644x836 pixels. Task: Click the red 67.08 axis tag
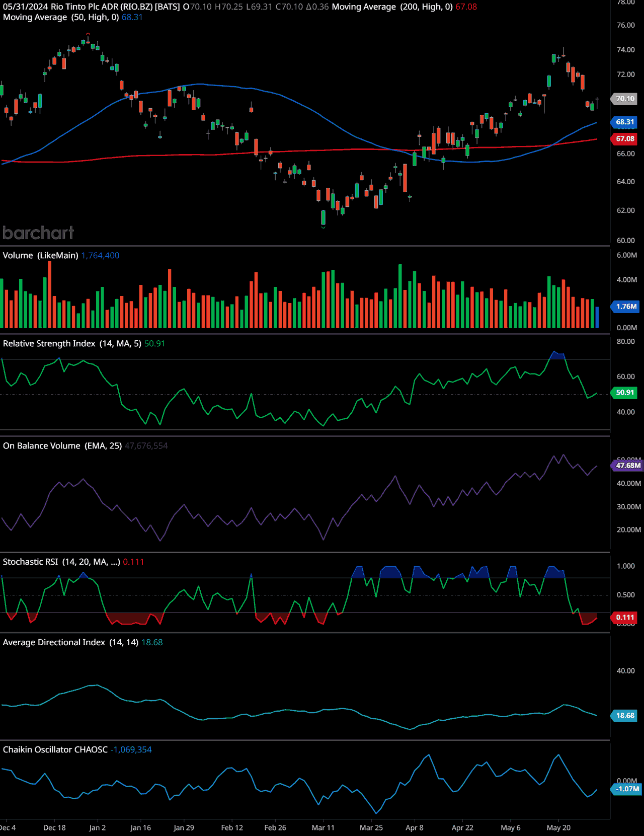point(625,138)
